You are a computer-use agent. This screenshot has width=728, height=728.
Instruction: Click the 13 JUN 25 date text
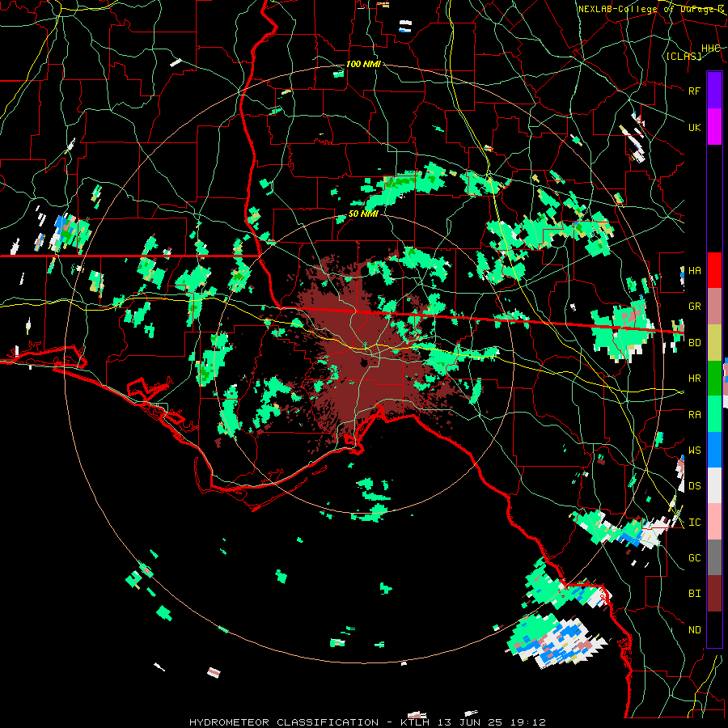[468, 722]
